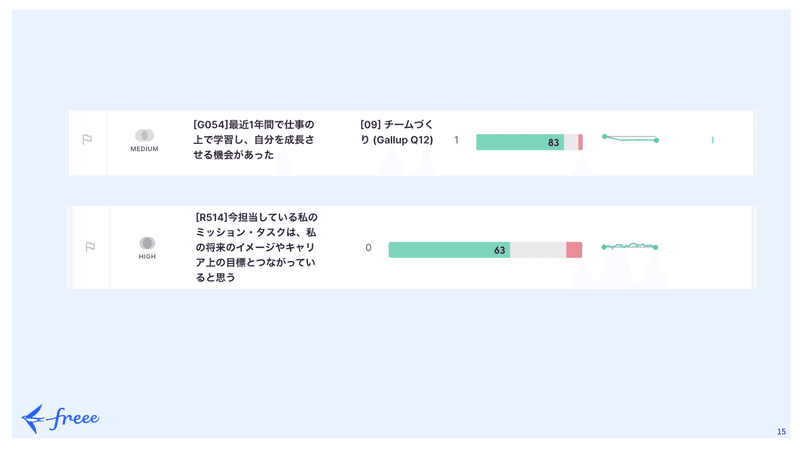Open question G054 about learning and growth
Screen dimensions: 800x449
pos(254,140)
